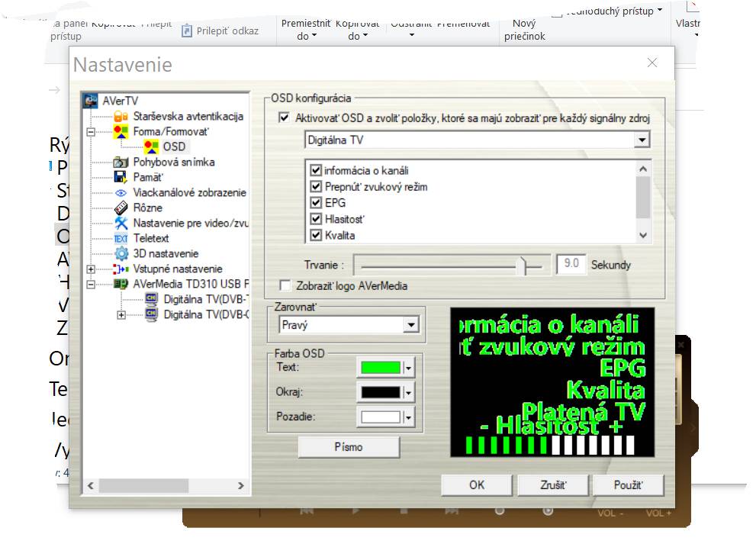756x560 pixels.
Task: Select Staršovska avtentikacija in the tree
Action: click(188, 116)
